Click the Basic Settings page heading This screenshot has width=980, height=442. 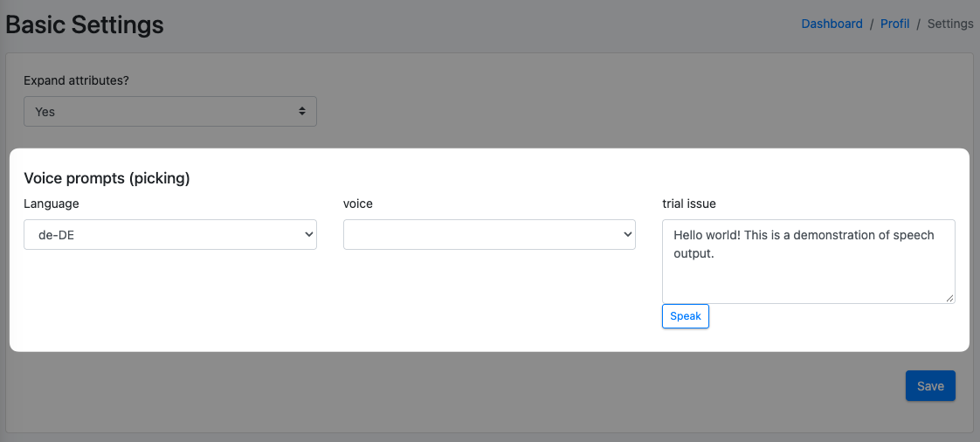click(x=85, y=25)
